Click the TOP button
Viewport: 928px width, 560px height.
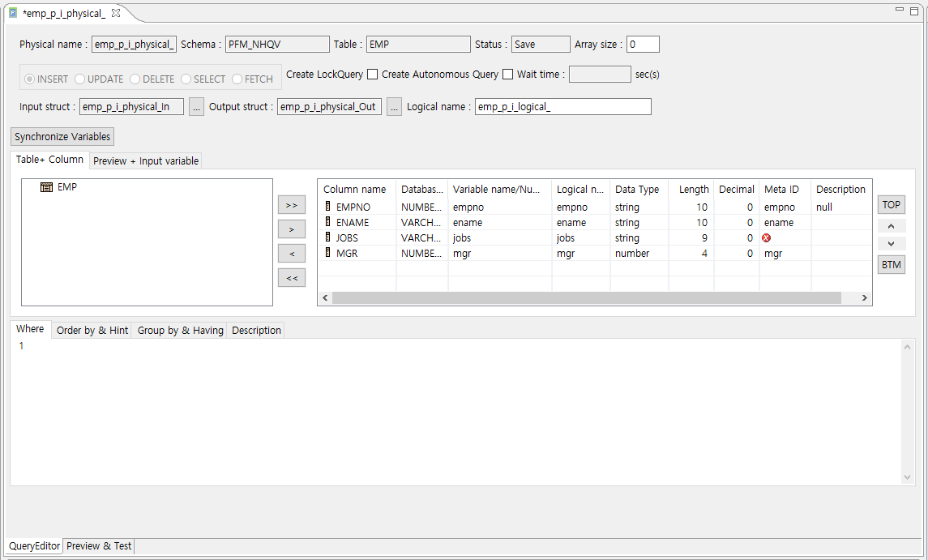pos(891,205)
